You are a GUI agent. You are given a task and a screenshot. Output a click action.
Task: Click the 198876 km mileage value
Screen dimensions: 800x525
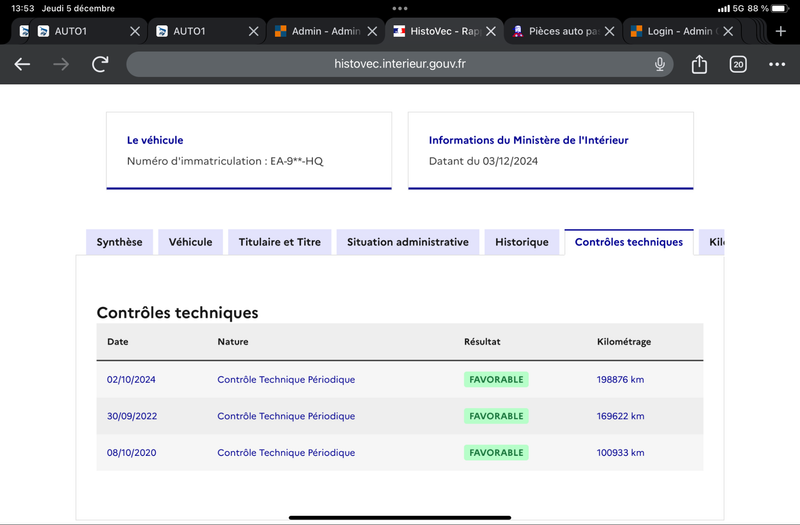pyautogui.click(x=620, y=380)
